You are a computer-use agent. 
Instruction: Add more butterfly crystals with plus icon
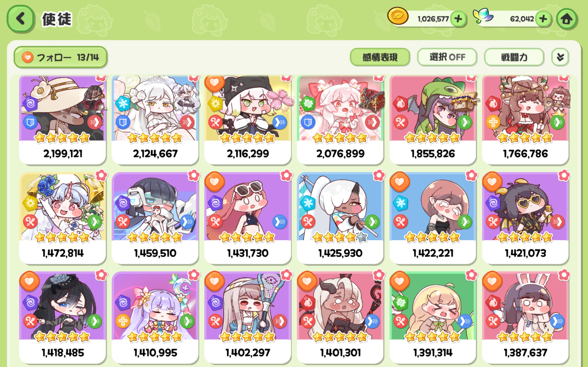(543, 19)
